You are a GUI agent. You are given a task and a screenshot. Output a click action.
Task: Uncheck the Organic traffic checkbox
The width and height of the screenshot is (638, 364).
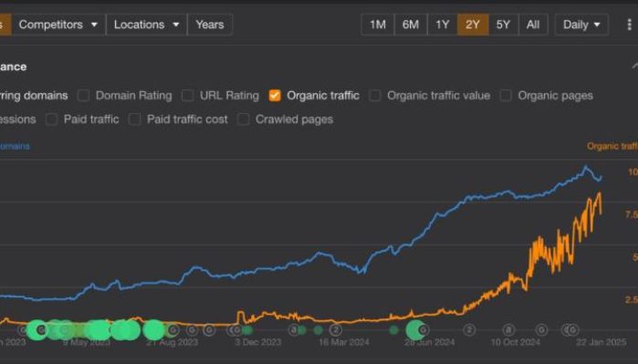click(275, 96)
